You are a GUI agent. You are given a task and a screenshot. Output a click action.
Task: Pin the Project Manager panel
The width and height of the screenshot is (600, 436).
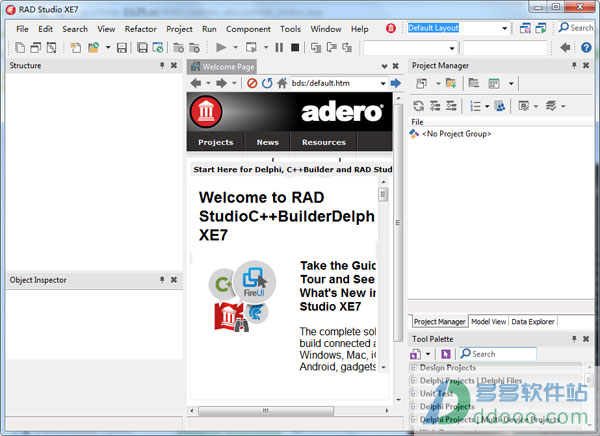pyautogui.click(x=574, y=65)
